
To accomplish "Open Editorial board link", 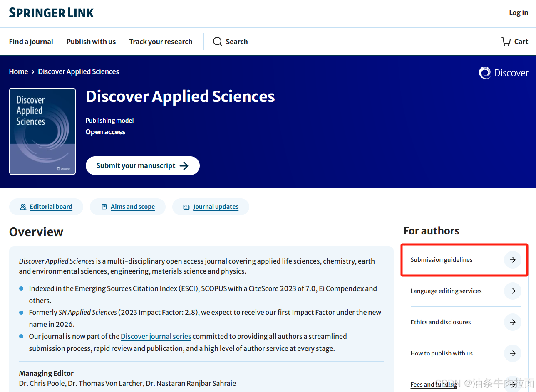I will 51,207.
